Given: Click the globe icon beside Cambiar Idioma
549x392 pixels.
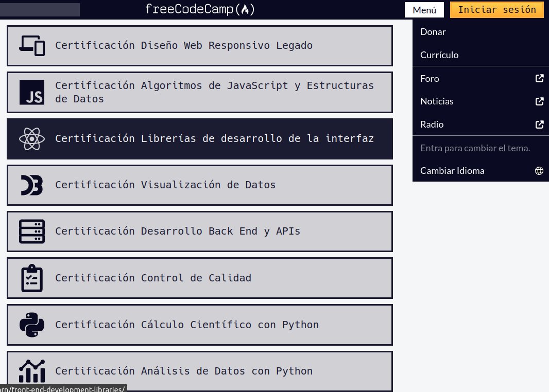Looking at the screenshot, I should click(x=539, y=171).
